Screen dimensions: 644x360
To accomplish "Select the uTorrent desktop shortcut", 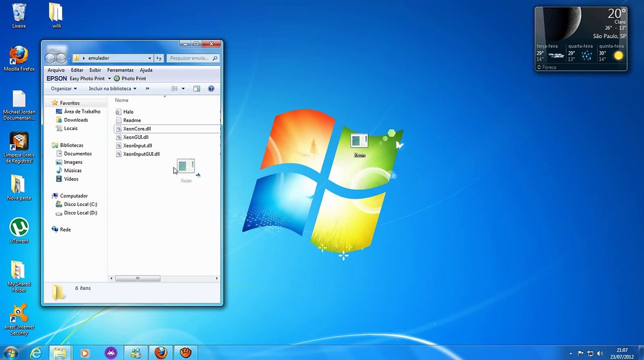I will (x=19, y=231).
